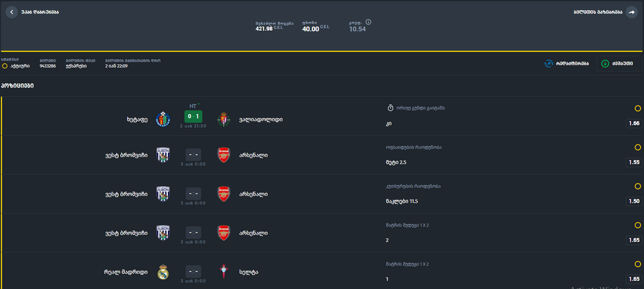
Task: Click the Getafe team crest
Action: 163,119
